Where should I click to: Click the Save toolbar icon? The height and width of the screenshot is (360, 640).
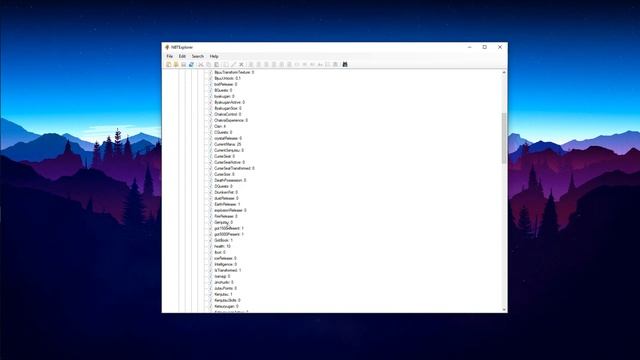click(184, 64)
